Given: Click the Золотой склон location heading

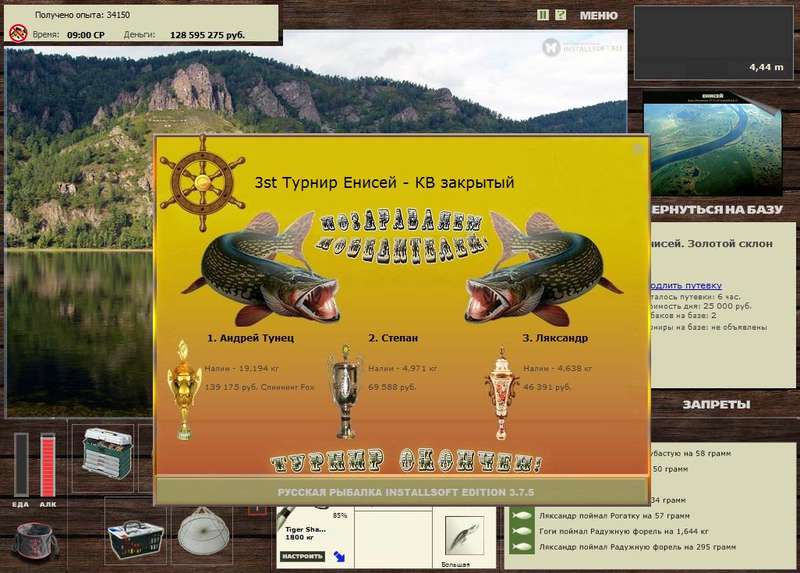Looking at the screenshot, I should (711, 244).
